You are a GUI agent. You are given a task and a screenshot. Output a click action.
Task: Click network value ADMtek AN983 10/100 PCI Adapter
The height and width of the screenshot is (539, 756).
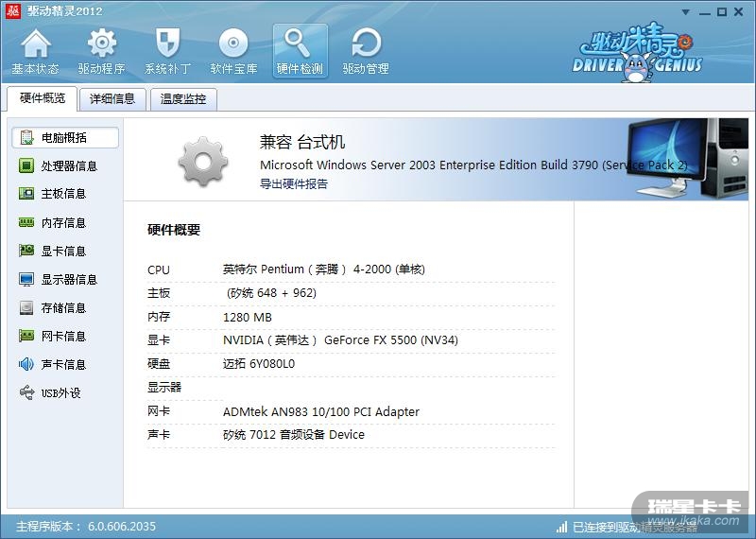pos(321,411)
